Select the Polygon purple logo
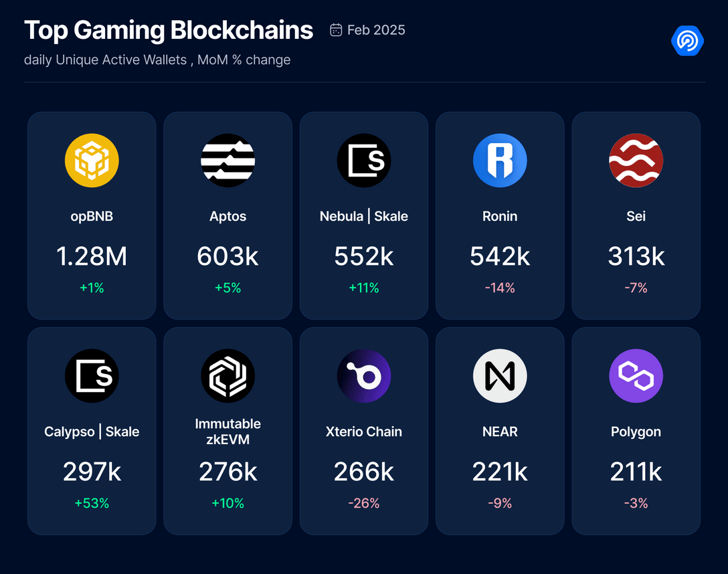Screen dimensions: 728x574 636,376
